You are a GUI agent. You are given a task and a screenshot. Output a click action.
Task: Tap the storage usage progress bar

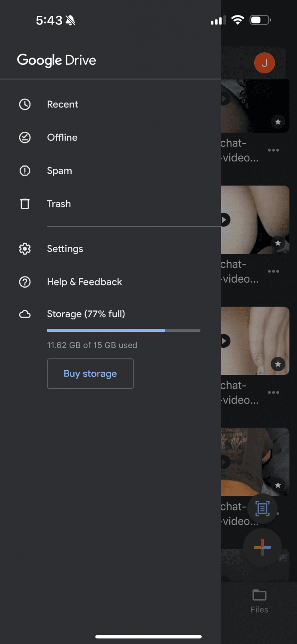click(x=124, y=331)
